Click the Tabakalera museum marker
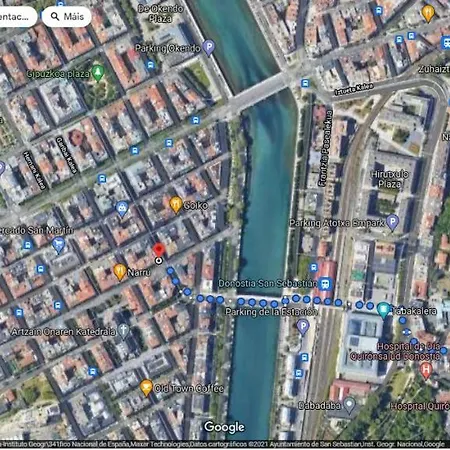 (x=384, y=310)
